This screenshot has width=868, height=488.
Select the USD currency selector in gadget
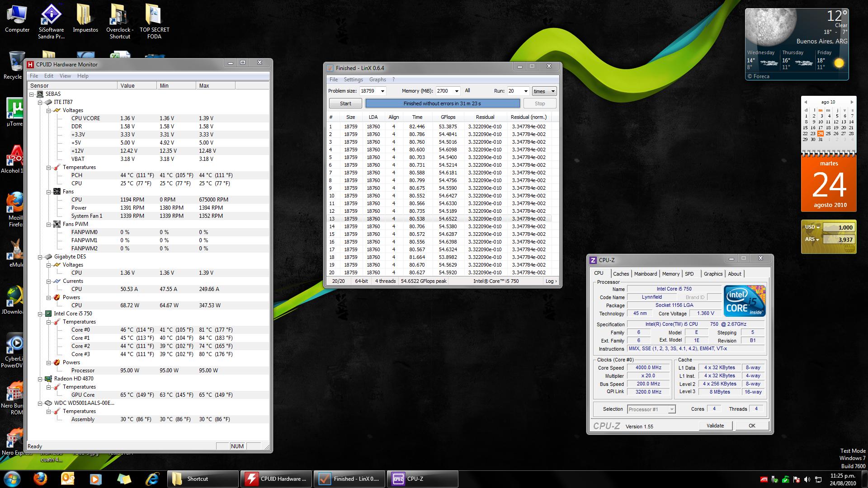click(x=812, y=227)
